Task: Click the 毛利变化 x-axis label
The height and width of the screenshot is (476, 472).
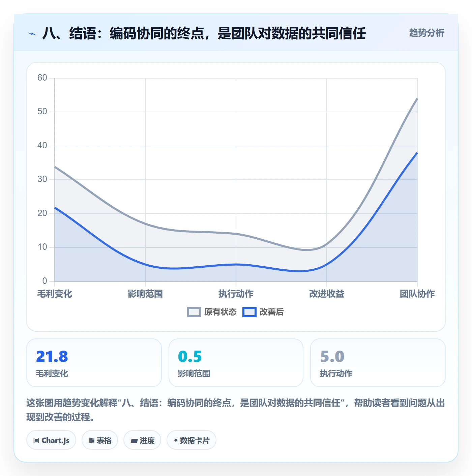Action: [x=55, y=294]
